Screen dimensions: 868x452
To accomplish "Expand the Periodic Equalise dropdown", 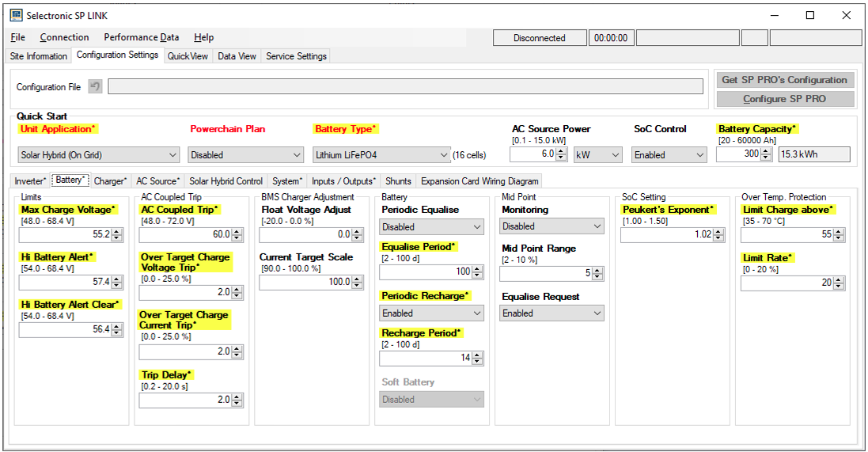I will (x=431, y=227).
